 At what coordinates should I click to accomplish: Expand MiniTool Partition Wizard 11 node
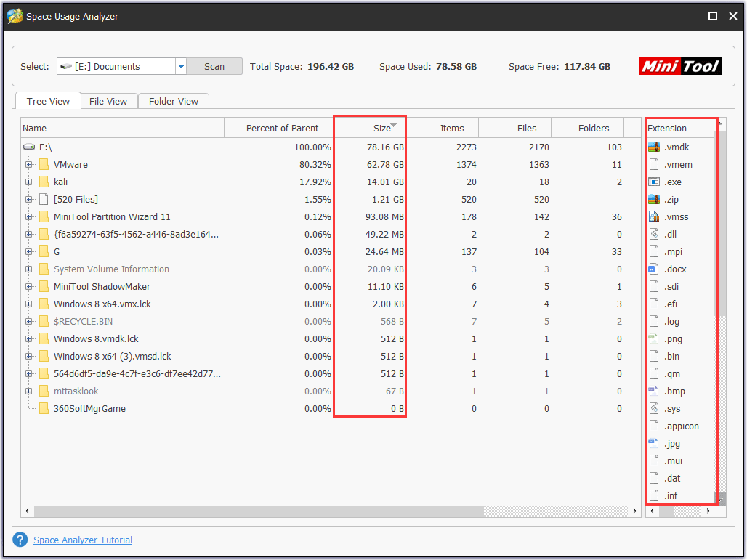tap(28, 216)
